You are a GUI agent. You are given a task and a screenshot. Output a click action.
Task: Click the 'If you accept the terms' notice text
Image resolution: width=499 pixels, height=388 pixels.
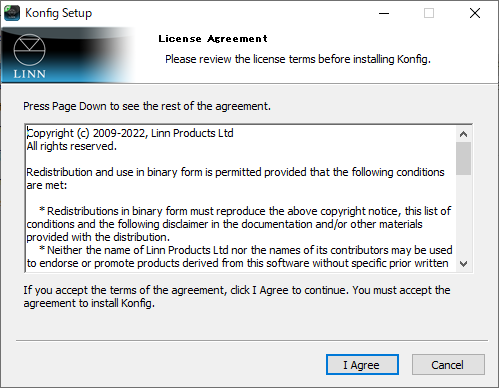(237, 297)
